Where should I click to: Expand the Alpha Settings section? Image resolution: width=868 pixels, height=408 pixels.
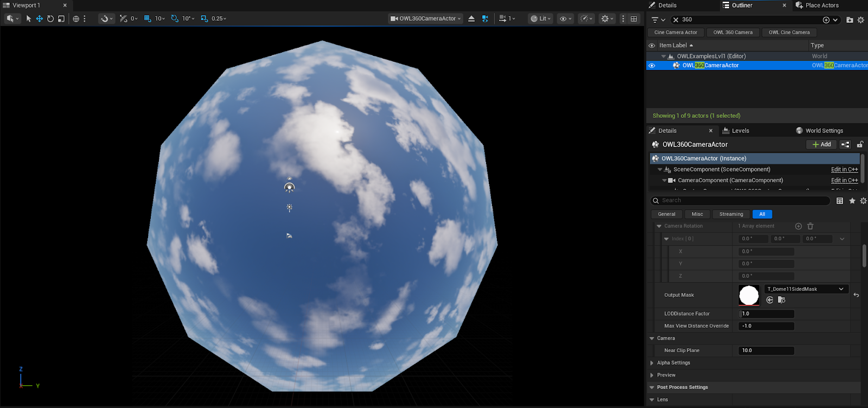tap(652, 363)
